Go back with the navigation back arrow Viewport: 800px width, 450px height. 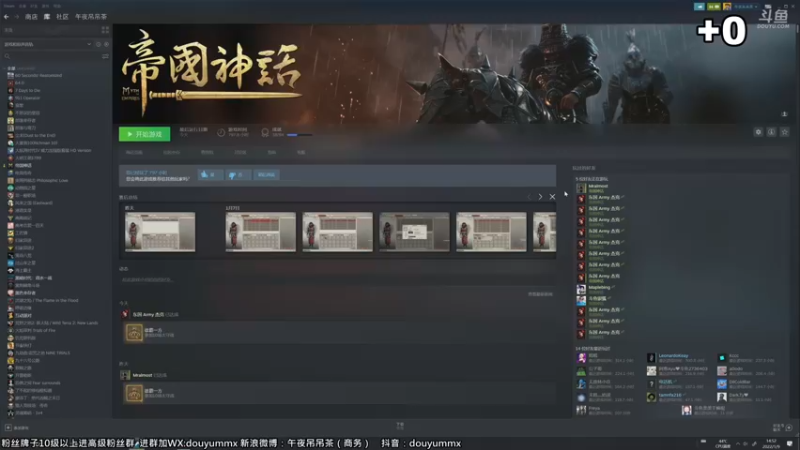[x=6, y=17]
